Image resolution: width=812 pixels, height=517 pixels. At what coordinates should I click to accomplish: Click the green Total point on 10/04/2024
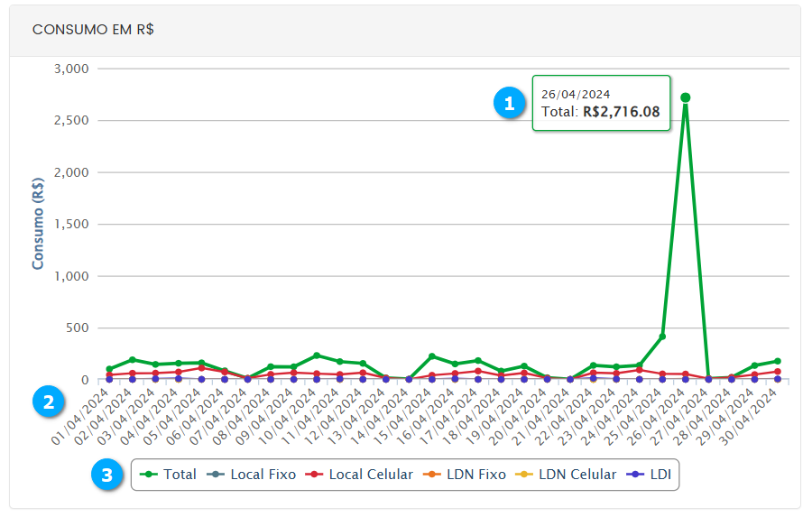point(317,355)
